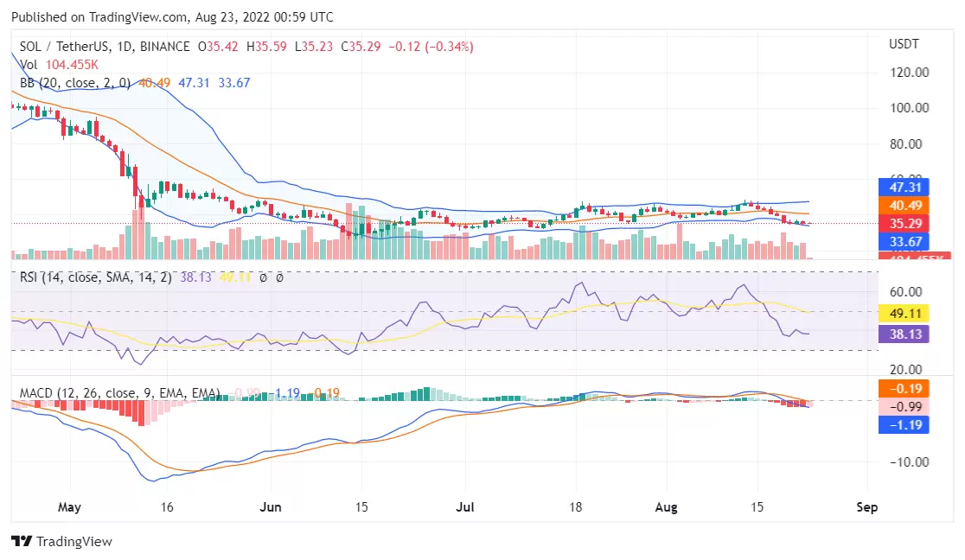
Task: Click the high value H35.59
Action: coord(266,47)
